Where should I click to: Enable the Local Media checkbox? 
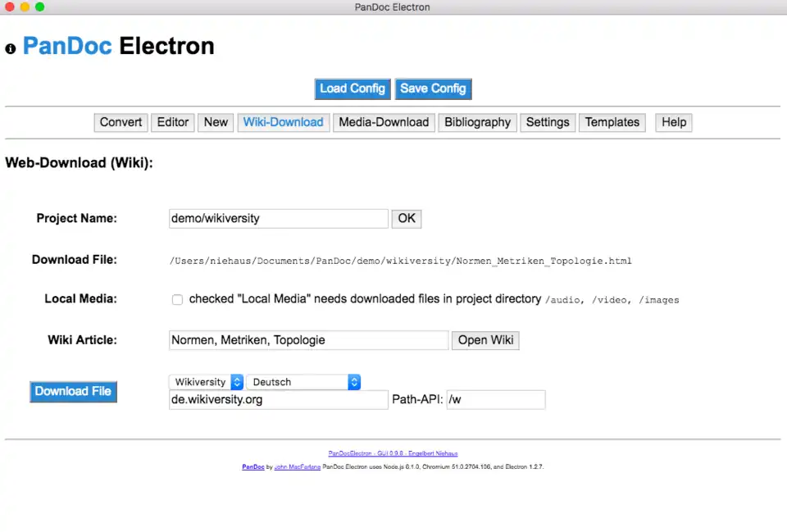tap(177, 300)
